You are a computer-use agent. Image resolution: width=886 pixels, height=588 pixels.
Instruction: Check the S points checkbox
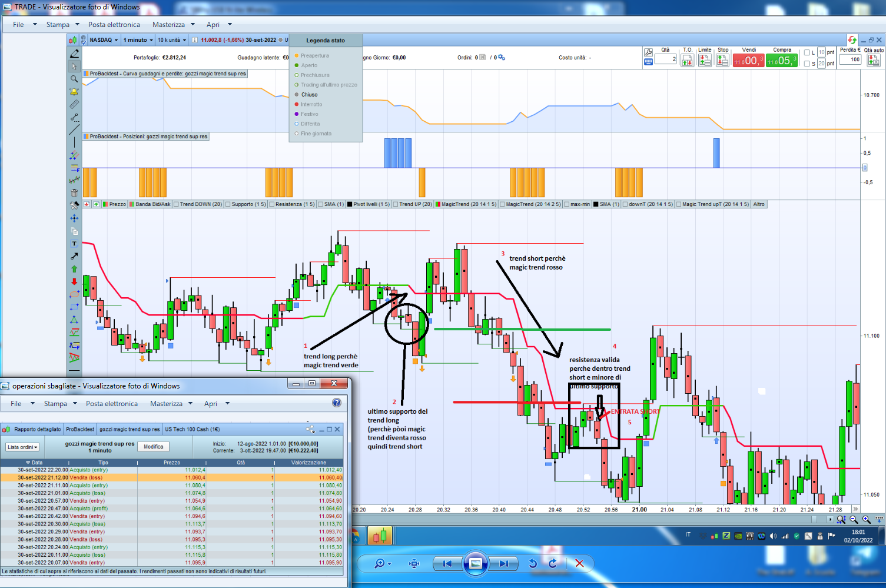click(807, 63)
